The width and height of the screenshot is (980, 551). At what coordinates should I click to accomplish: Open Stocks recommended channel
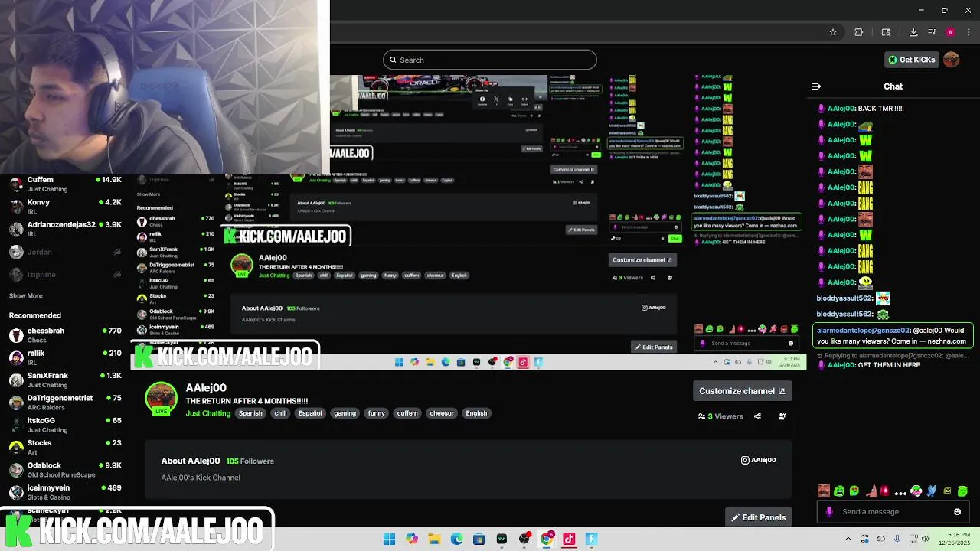[65, 447]
